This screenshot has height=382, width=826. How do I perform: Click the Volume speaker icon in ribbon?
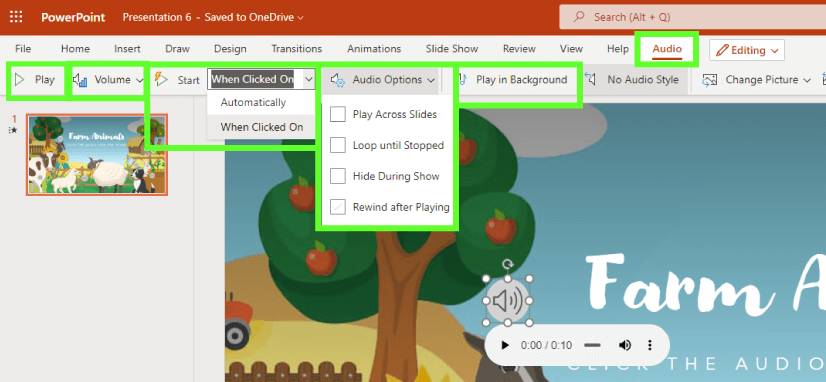point(80,80)
